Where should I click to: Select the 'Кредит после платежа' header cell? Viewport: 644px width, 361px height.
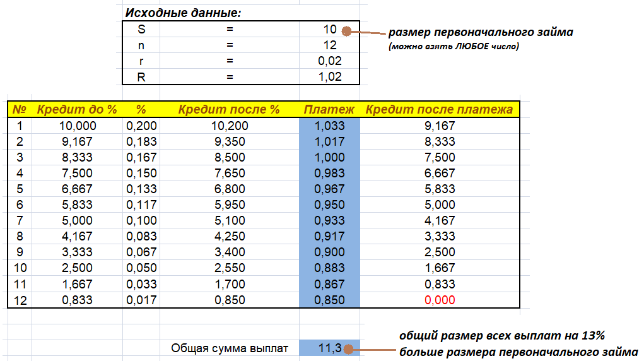click(x=439, y=109)
